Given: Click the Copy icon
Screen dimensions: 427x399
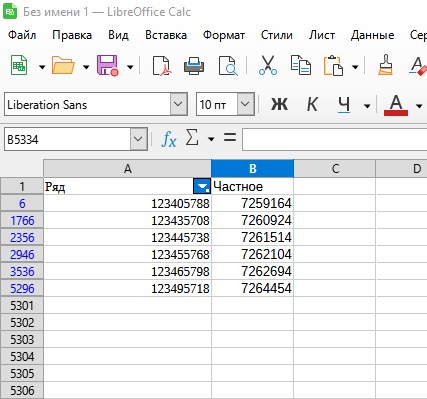Looking at the screenshot, I should pos(301,65).
